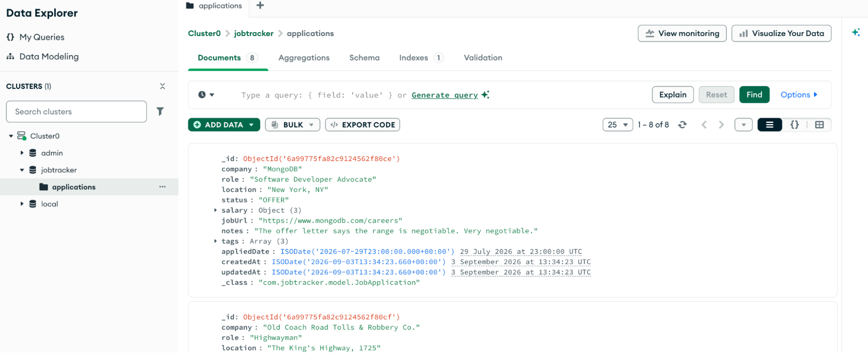Viewport: 868px width, 353px height.
Task: Click the cluster filter funnel icon
Action: click(160, 112)
